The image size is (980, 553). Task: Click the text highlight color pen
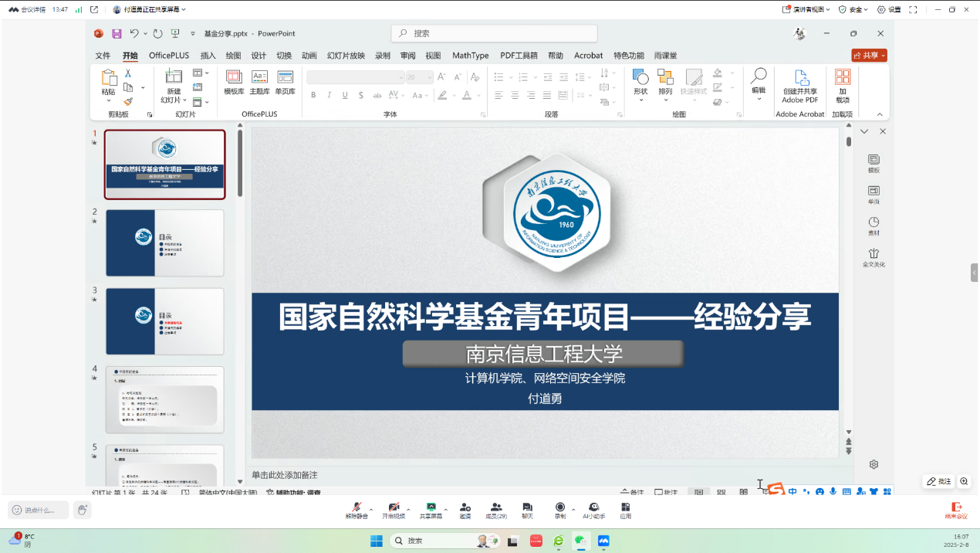[x=441, y=95]
